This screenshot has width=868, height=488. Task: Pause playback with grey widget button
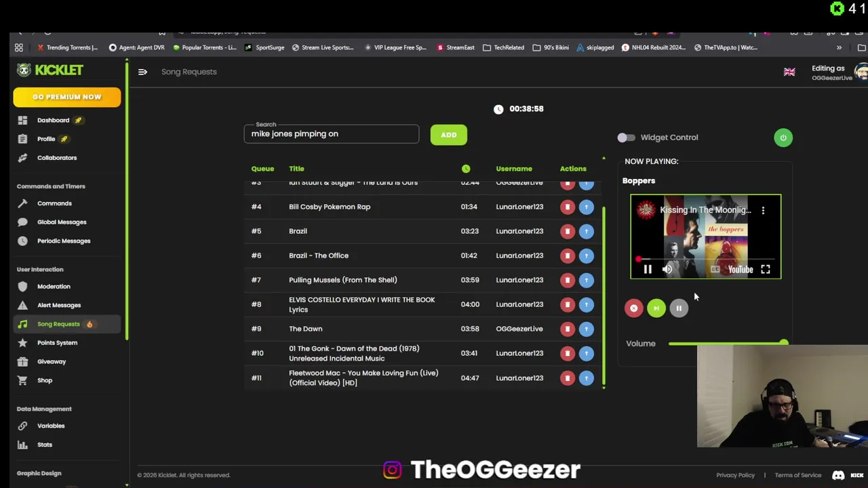click(679, 308)
